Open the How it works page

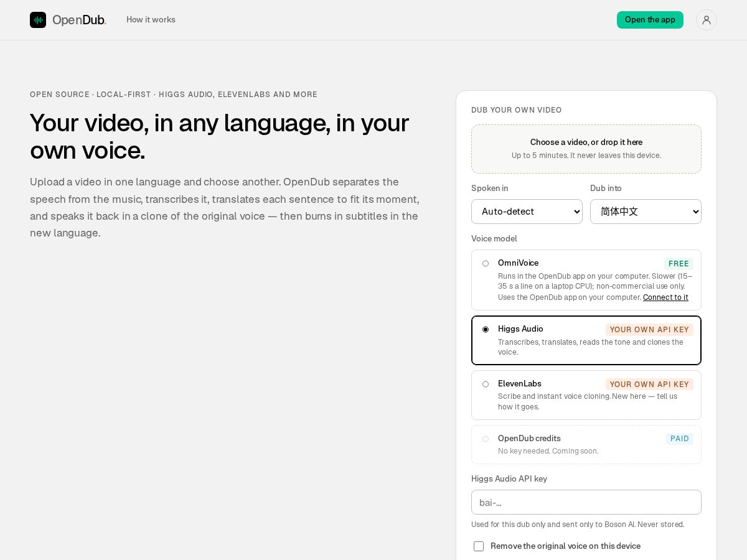coord(151,20)
